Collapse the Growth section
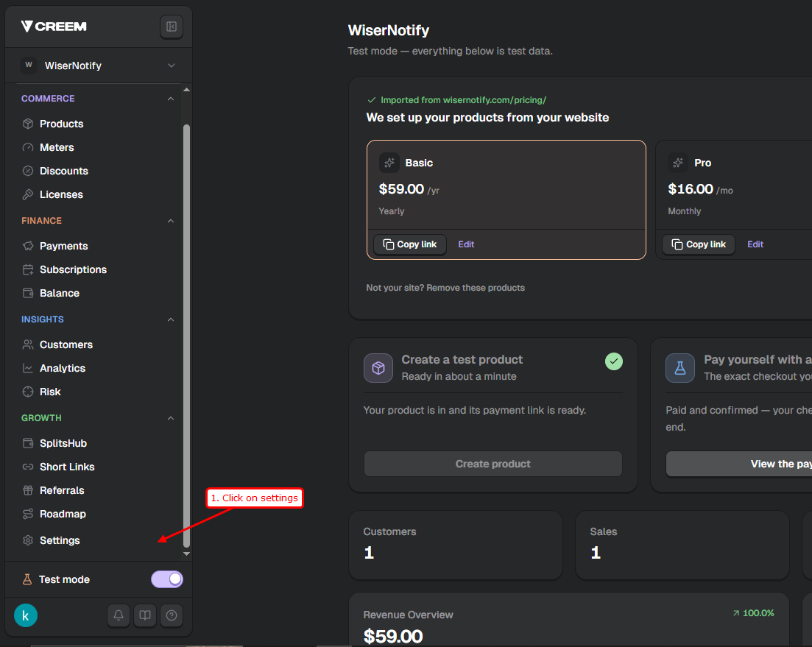812x647 pixels. [x=170, y=418]
